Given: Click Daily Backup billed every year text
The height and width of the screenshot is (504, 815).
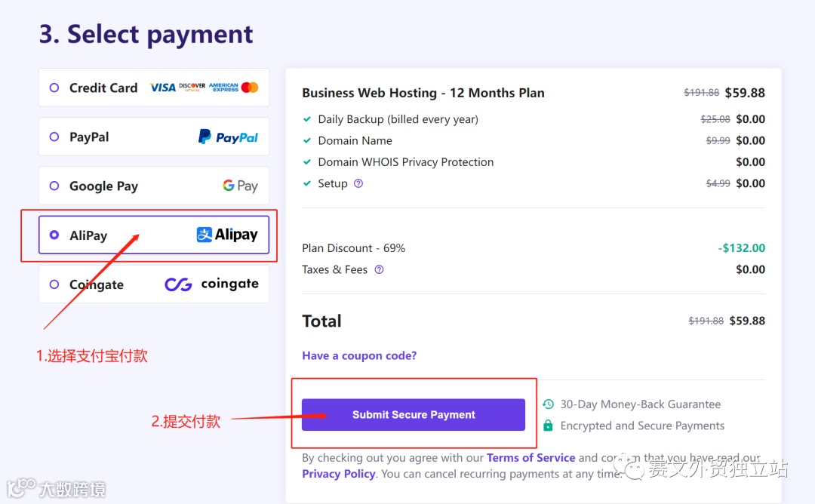Looking at the screenshot, I should tap(398, 119).
